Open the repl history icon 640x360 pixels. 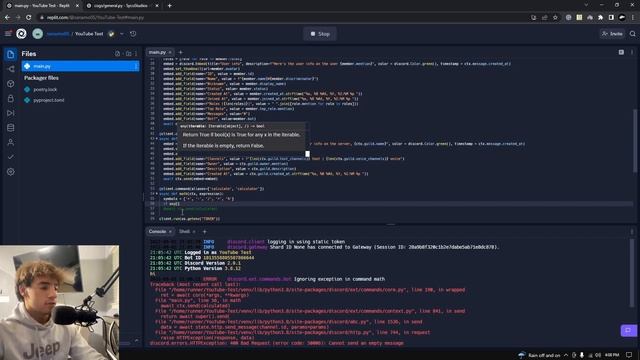(133, 34)
